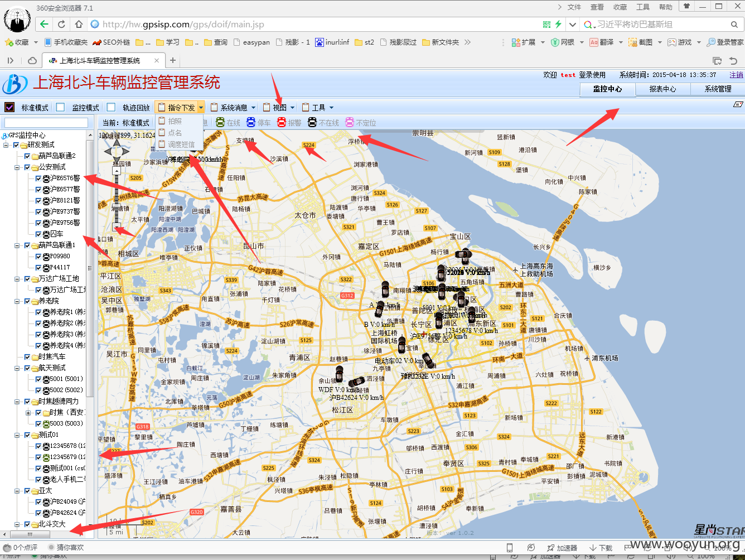Viewport: 745px width, 560px height.
Task: Click the panel collapse icon at top right
Action: tap(738, 104)
